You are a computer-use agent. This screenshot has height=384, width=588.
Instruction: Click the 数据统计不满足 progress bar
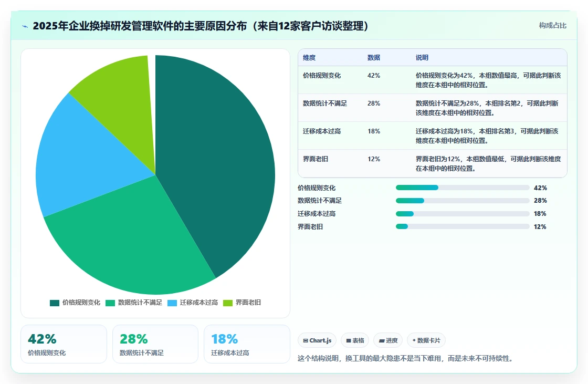pyautogui.click(x=463, y=201)
